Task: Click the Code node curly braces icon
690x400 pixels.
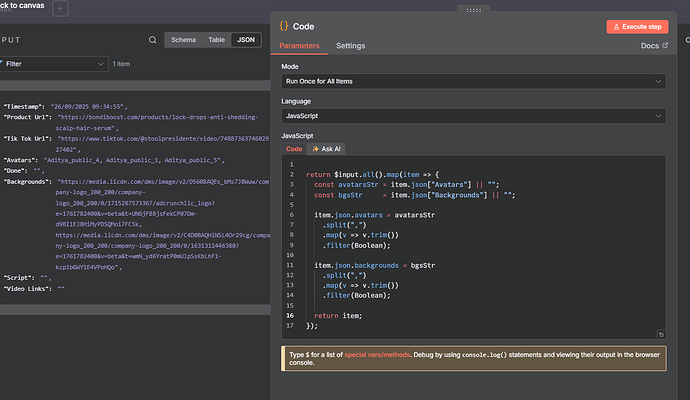Action: click(284, 26)
